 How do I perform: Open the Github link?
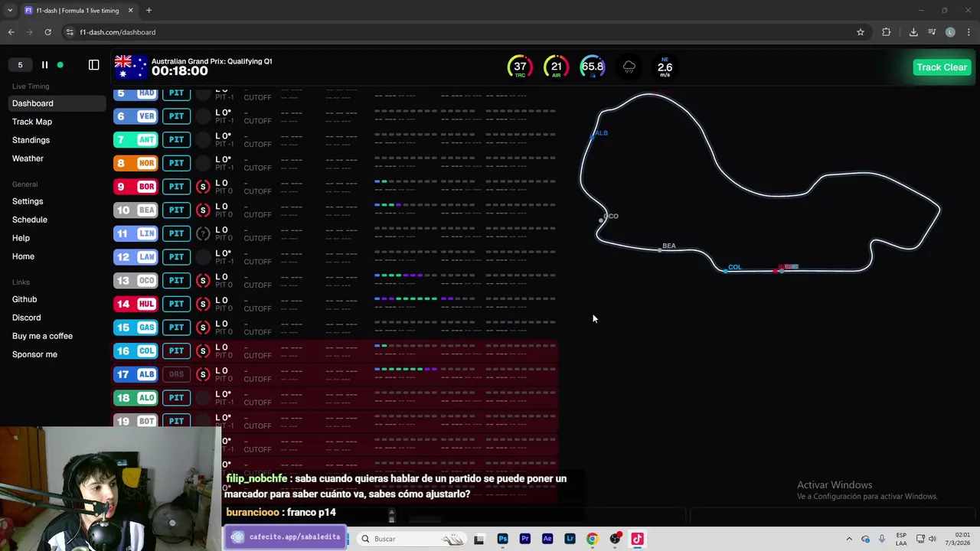[x=24, y=299]
